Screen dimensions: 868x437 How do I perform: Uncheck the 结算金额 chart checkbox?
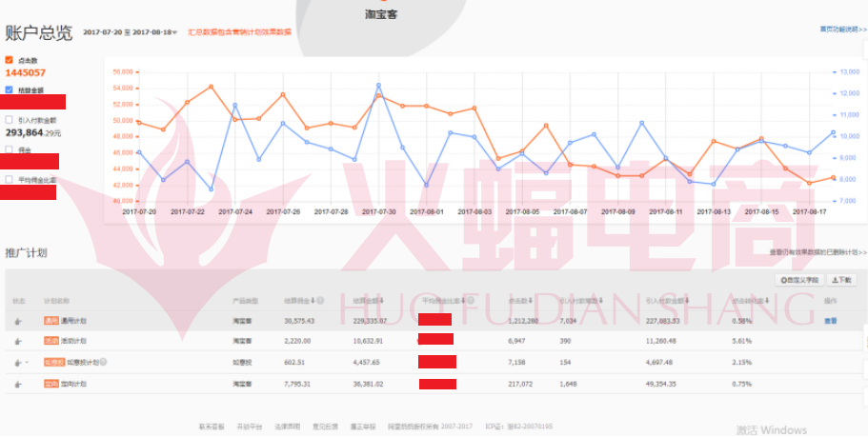[9, 89]
